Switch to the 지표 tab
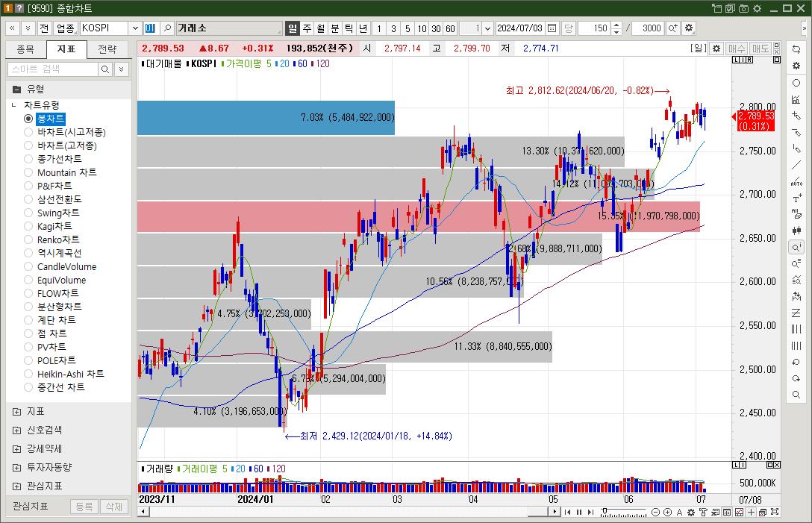Image resolution: width=812 pixels, height=523 pixels. pyautogui.click(x=66, y=49)
